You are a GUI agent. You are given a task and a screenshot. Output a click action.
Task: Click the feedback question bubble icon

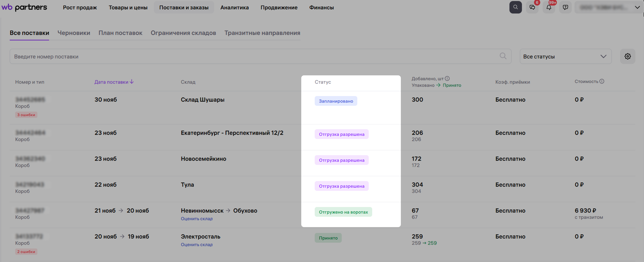pyautogui.click(x=565, y=7)
